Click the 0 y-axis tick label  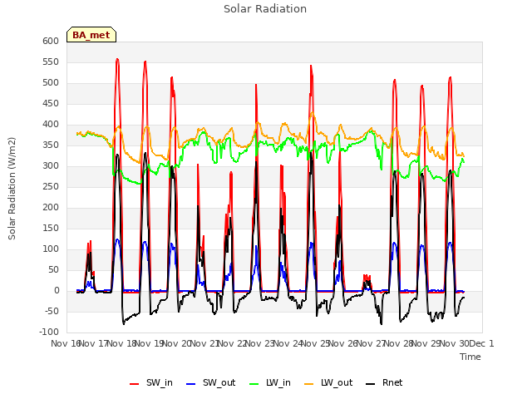pos(57,290)
